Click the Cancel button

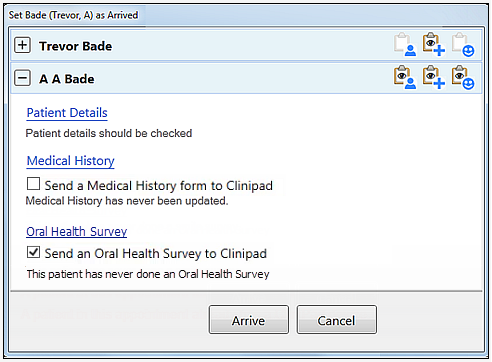pos(337,320)
